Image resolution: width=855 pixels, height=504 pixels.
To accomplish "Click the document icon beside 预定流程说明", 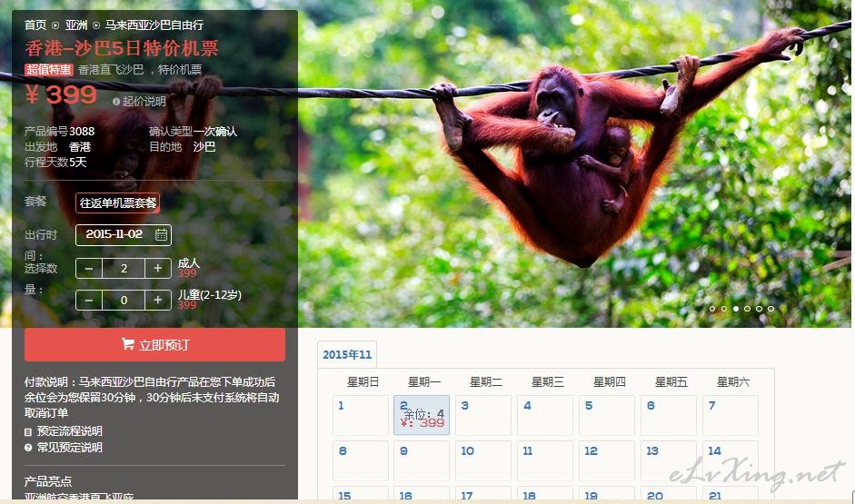I will point(28,431).
